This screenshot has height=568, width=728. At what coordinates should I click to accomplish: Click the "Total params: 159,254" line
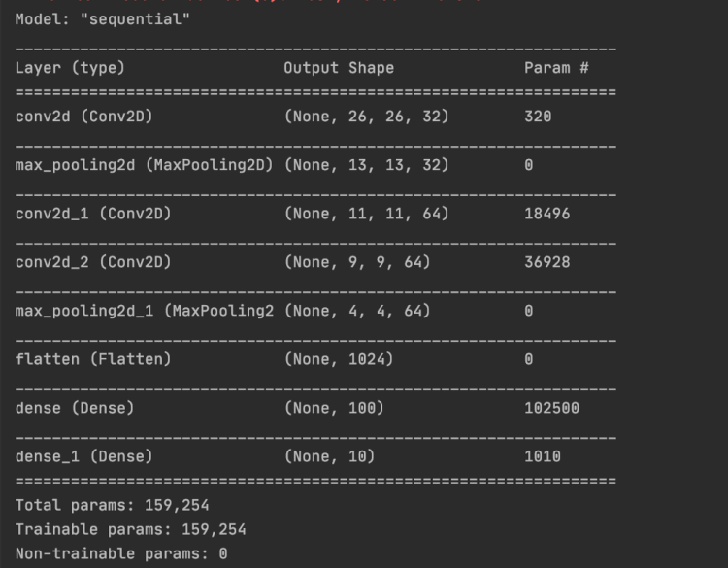pyautogui.click(x=112, y=505)
